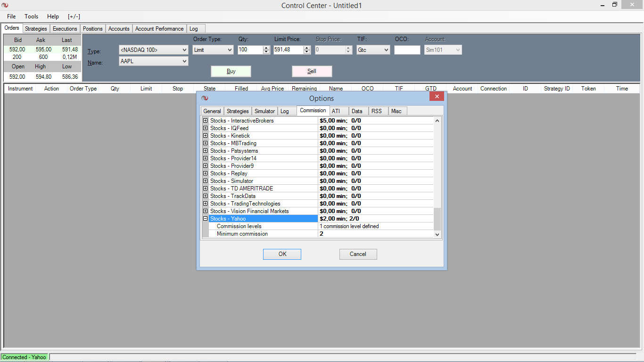Close the Options dialog with X

click(437, 97)
